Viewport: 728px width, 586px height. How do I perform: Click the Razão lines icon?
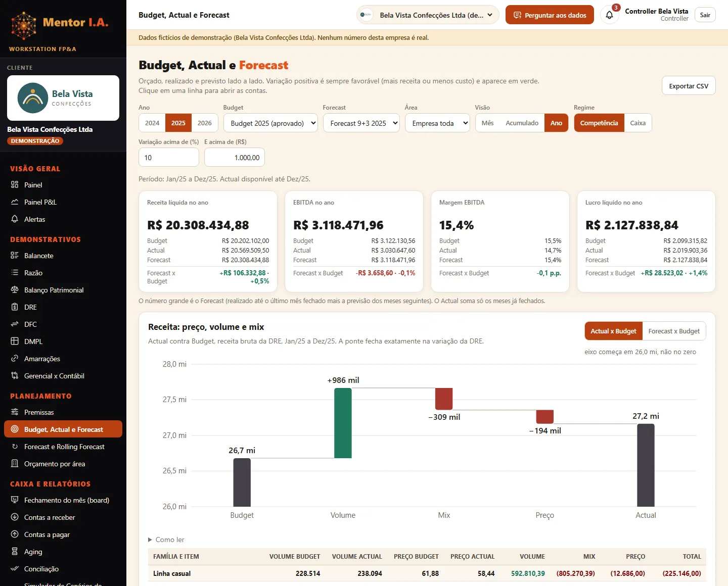(x=15, y=273)
